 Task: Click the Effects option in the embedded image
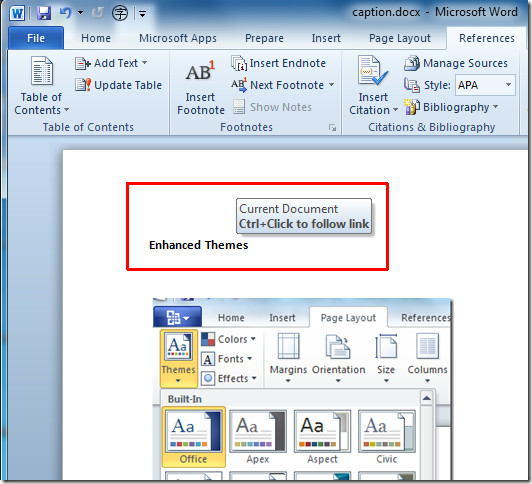click(229, 378)
